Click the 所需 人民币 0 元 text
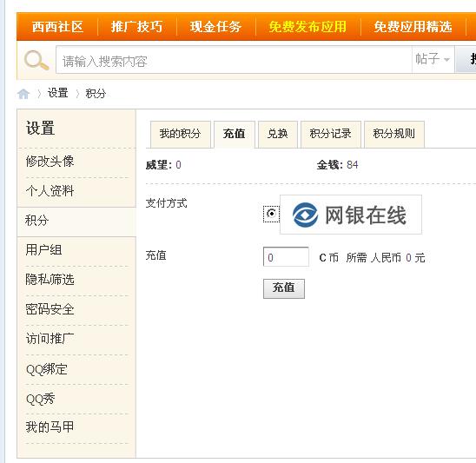 click(x=386, y=258)
